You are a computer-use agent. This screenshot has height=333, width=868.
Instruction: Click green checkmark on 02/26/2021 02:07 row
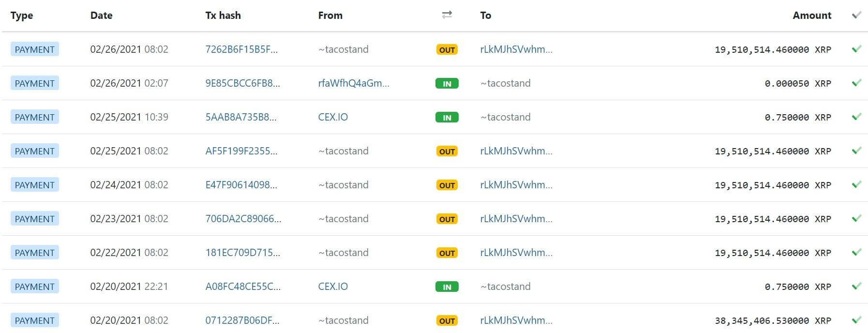pos(856,83)
